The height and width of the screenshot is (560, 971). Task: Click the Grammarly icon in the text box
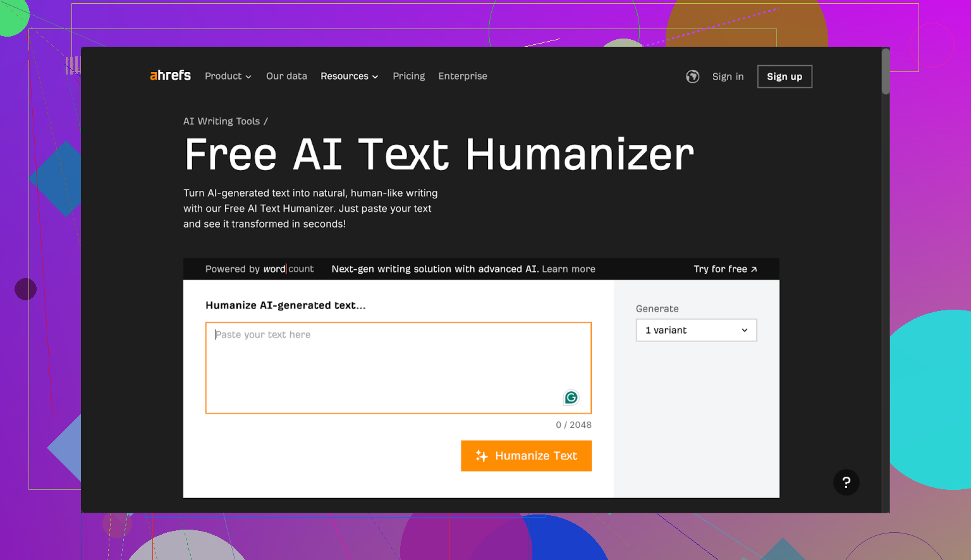click(571, 398)
